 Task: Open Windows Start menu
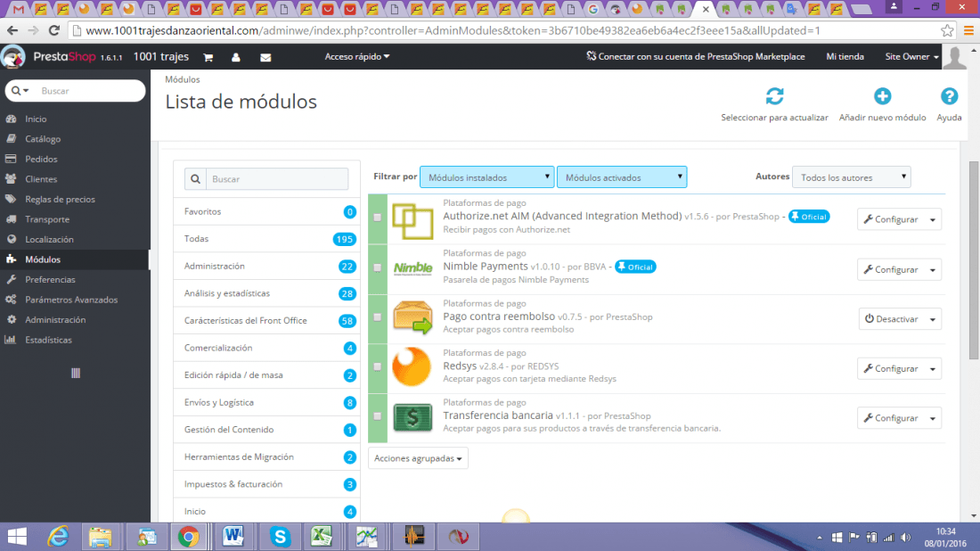point(17,537)
